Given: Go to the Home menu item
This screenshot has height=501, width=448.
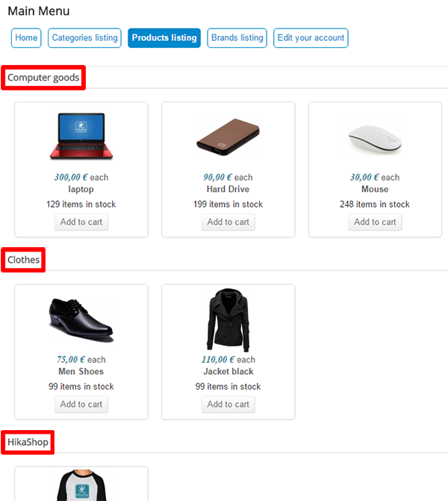Looking at the screenshot, I should tap(26, 38).
